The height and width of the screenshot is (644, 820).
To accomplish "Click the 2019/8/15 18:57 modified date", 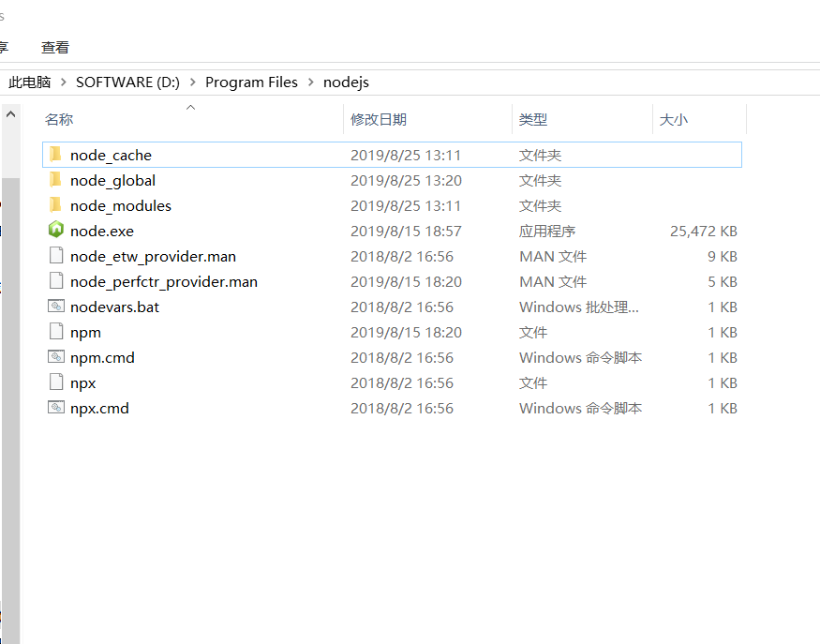I will coord(406,232).
